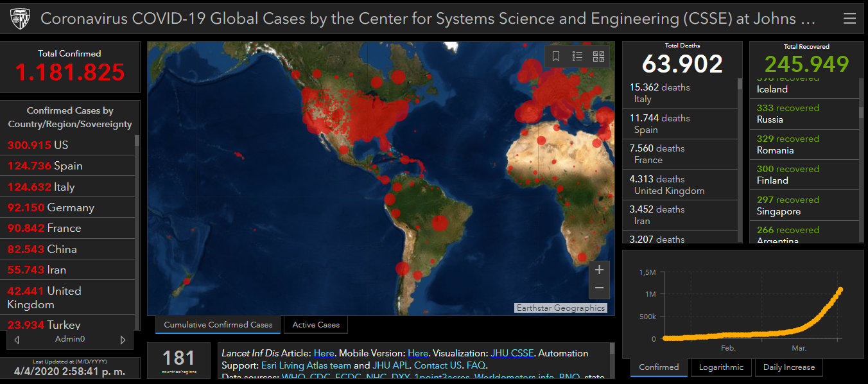This screenshot has width=868, height=384.
Task: Select Germany in confirmed cases list
Action: pyautogui.click(x=67, y=207)
